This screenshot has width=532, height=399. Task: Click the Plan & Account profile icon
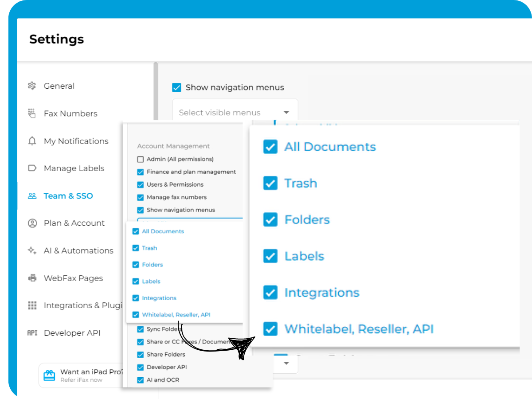pyautogui.click(x=32, y=223)
